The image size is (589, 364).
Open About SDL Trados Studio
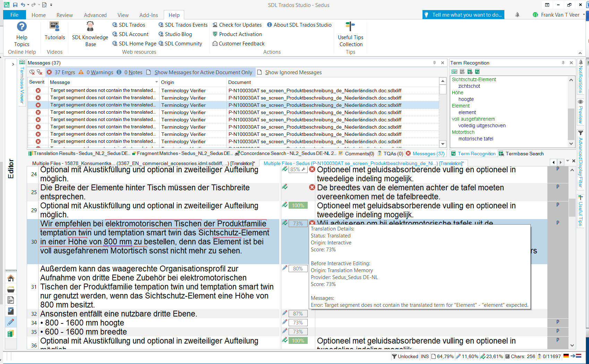point(299,25)
